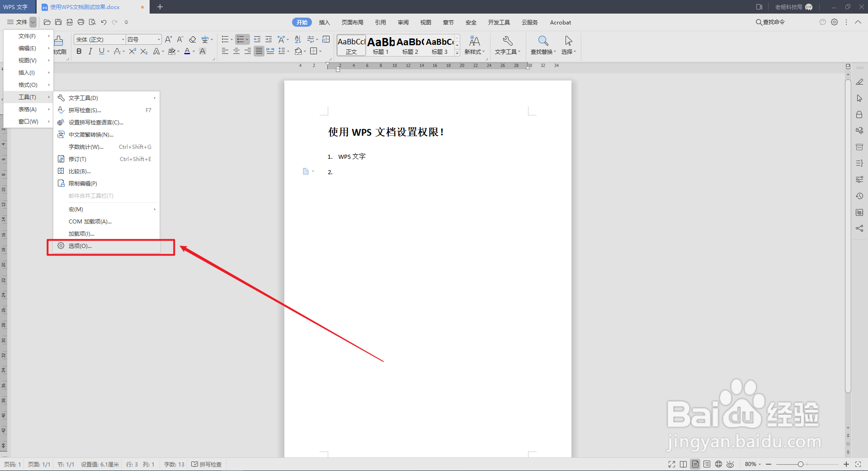Screen dimensions: 868x471
Task: Toggle Reading layout view in status bar
Action: [x=683, y=464]
